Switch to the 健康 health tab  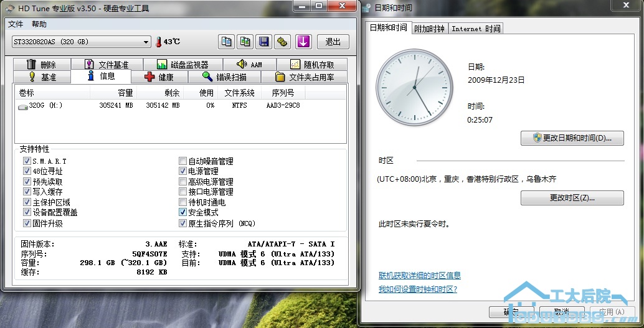pos(160,77)
